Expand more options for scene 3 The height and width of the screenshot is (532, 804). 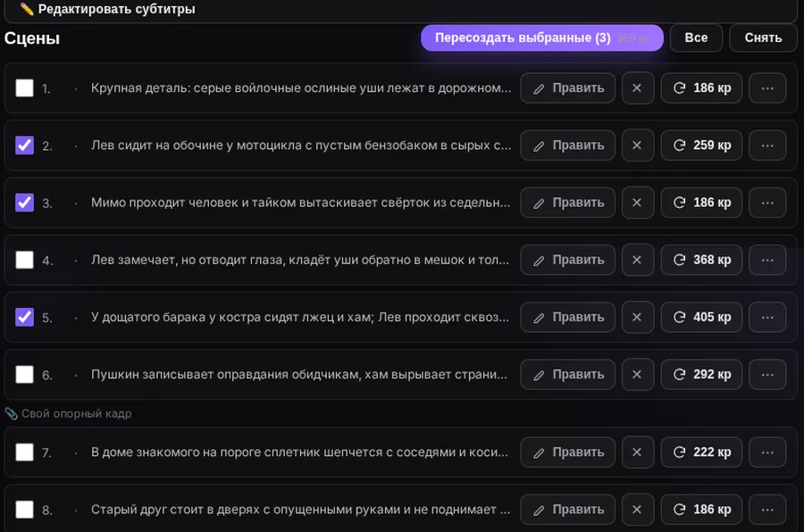point(767,203)
